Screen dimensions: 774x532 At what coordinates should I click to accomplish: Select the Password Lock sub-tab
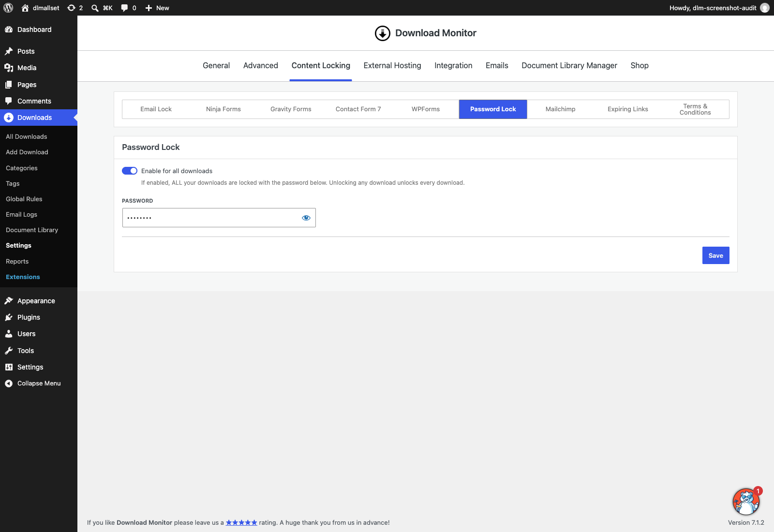click(493, 109)
